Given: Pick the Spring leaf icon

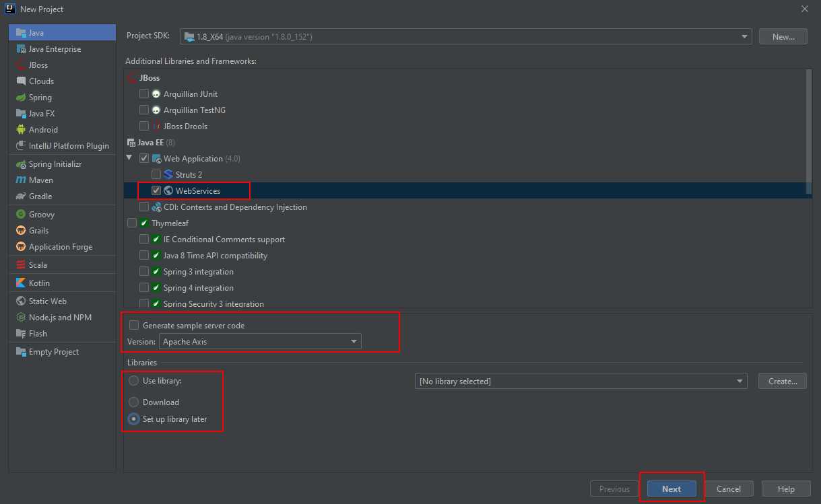Looking at the screenshot, I should [21, 97].
